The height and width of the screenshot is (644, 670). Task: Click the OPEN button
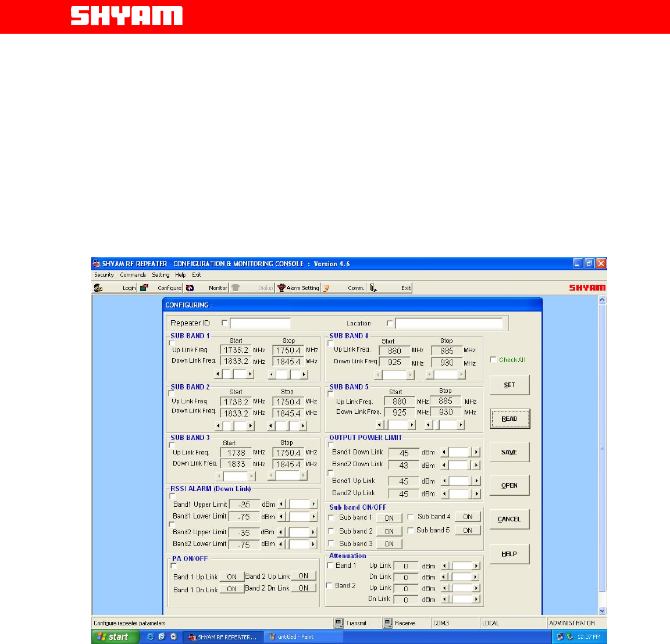(509, 485)
